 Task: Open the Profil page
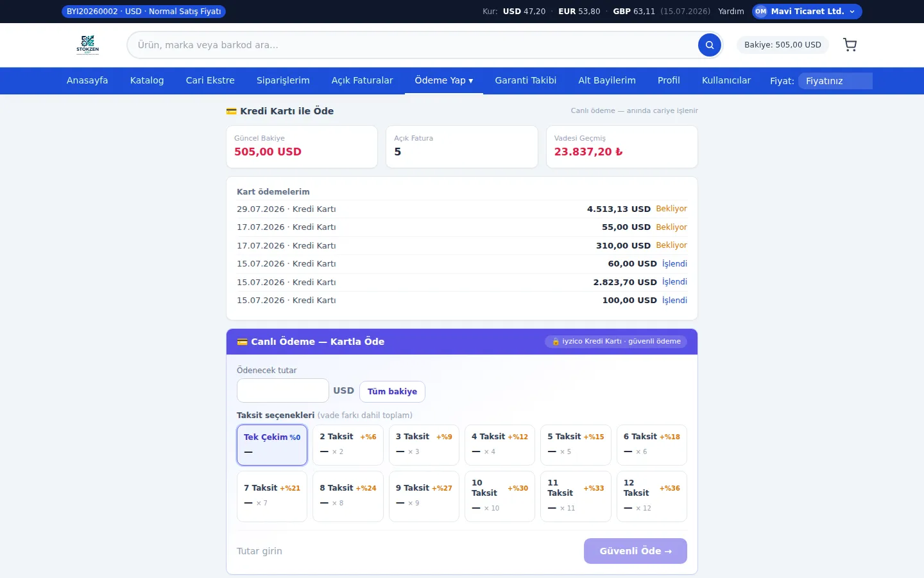click(x=669, y=80)
